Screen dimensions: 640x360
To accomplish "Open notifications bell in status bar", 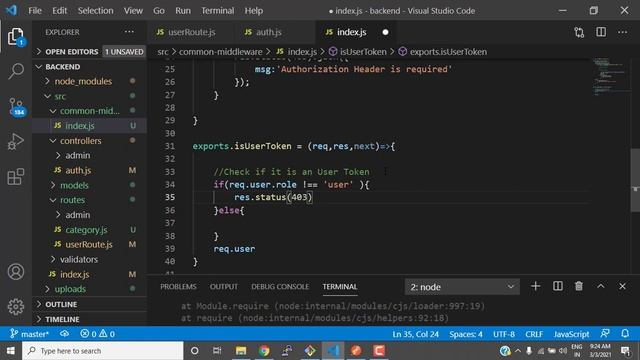I will point(625,334).
